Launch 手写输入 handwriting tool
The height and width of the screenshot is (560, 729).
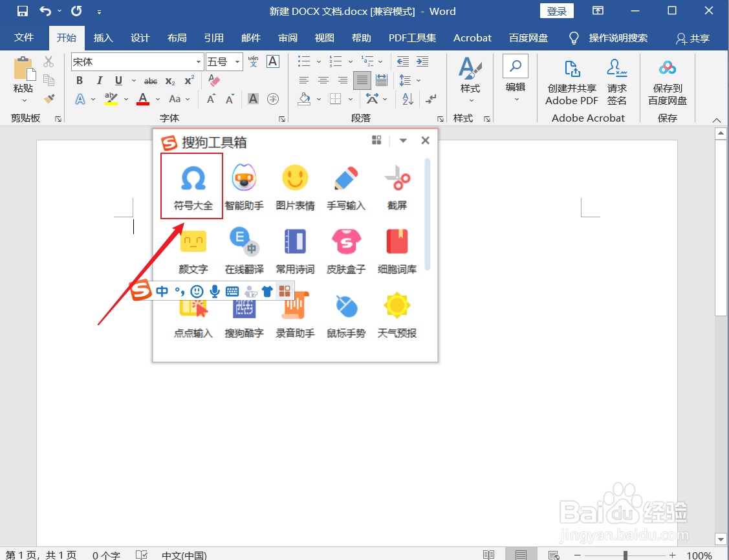346,186
